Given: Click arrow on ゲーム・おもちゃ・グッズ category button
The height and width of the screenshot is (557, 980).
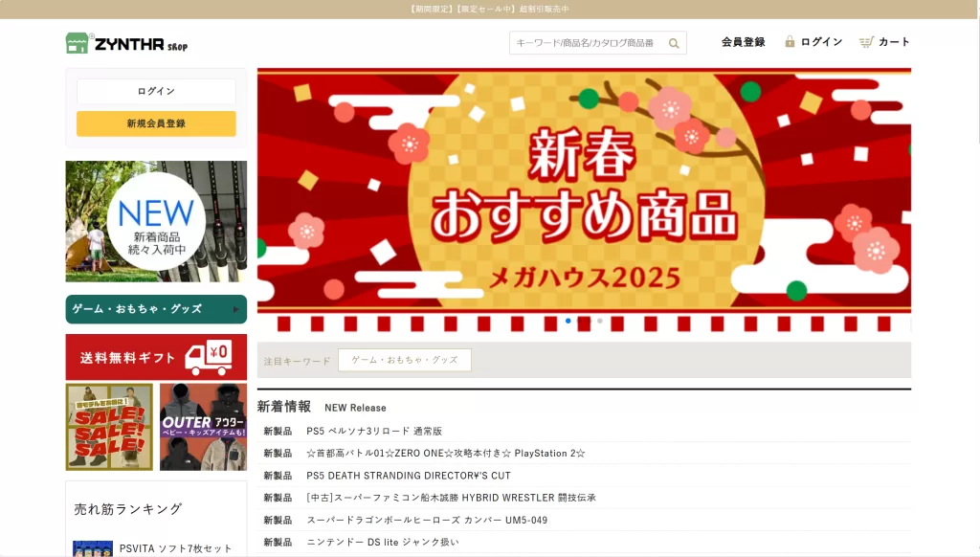Looking at the screenshot, I should click(x=236, y=309).
